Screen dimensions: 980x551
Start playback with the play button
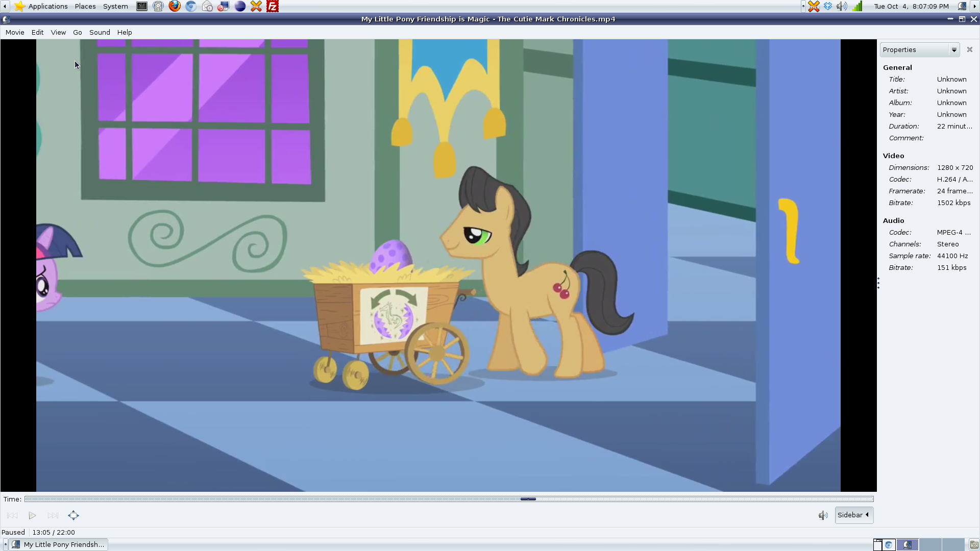tap(32, 515)
